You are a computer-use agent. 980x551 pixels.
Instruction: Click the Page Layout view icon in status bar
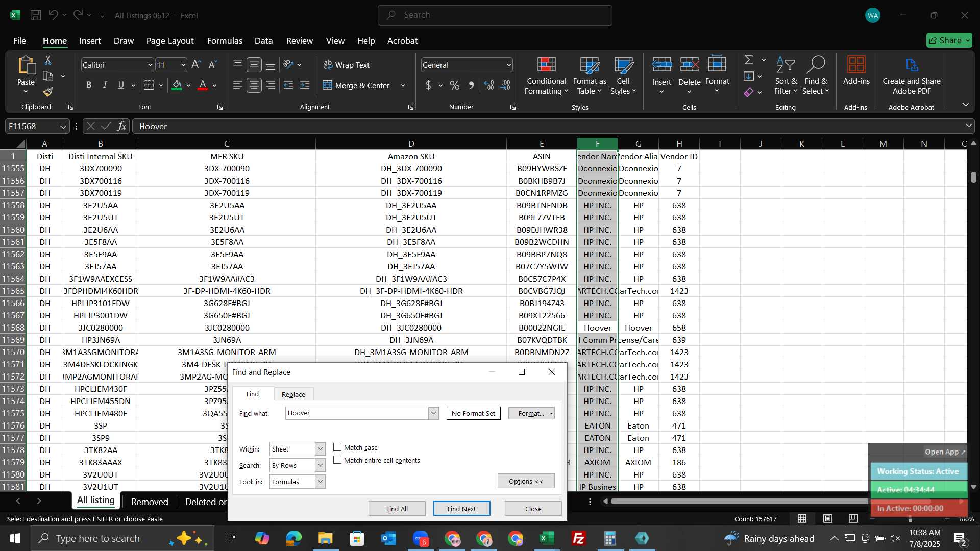(x=828, y=519)
